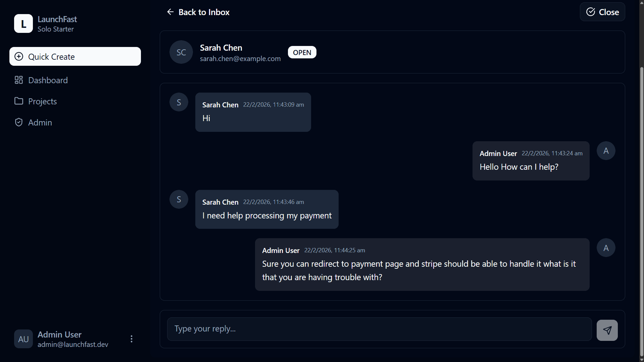Click the AU profile avatar at bottom

23,339
